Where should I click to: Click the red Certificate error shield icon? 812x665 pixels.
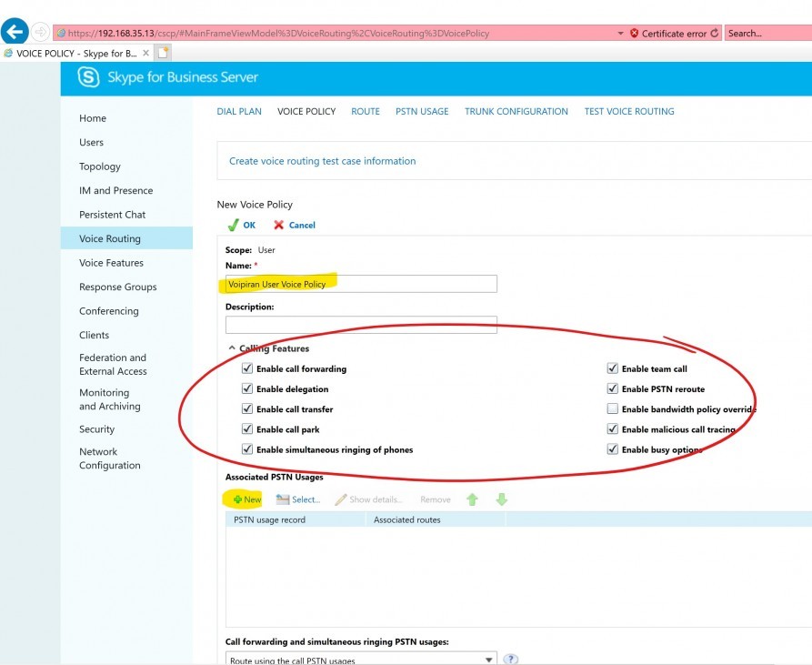pyautogui.click(x=634, y=33)
